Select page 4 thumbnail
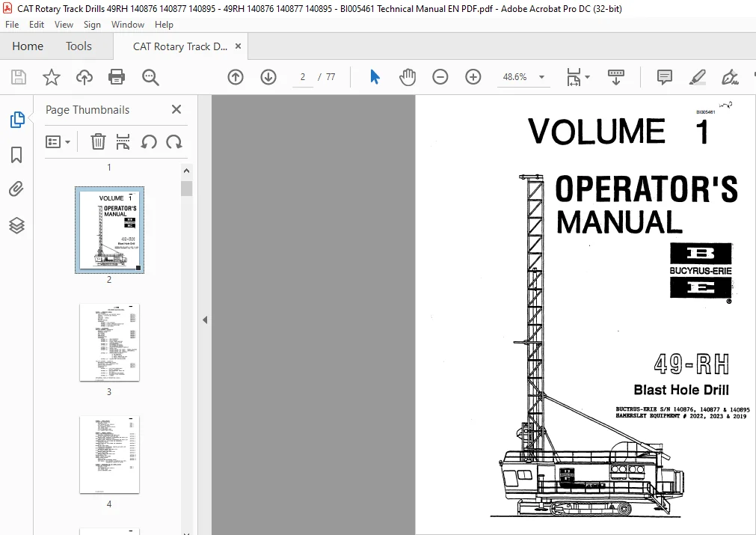 pos(109,455)
